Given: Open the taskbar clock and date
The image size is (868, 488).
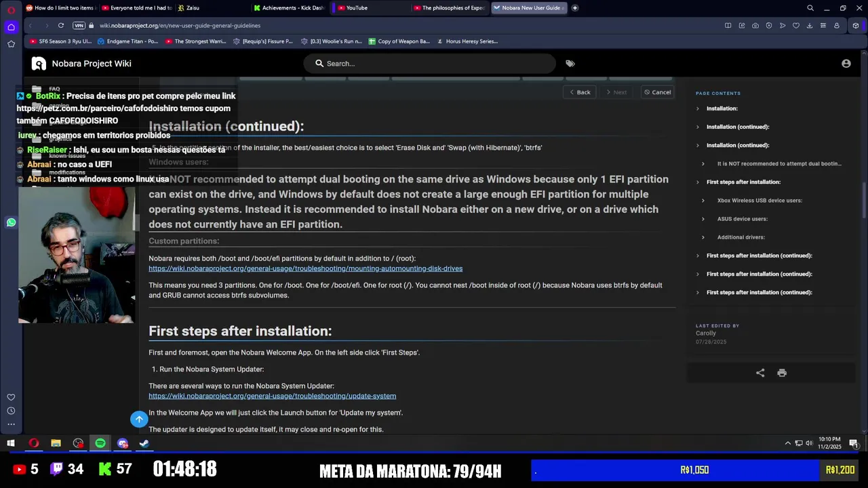Looking at the screenshot, I should coord(830,443).
